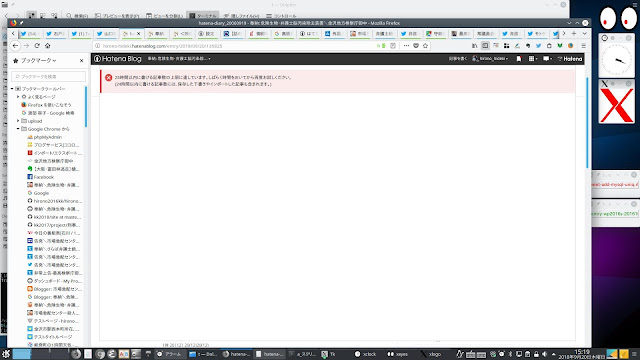
Task: Click ターミナル tab in Dolphin window
Action: click(x=203, y=16)
